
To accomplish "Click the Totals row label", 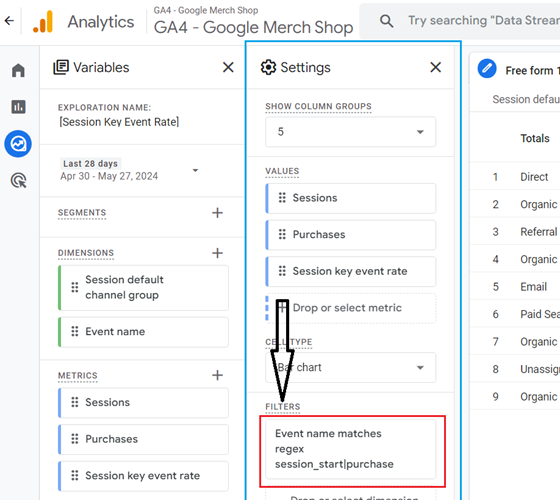I will pyautogui.click(x=535, y=138).
